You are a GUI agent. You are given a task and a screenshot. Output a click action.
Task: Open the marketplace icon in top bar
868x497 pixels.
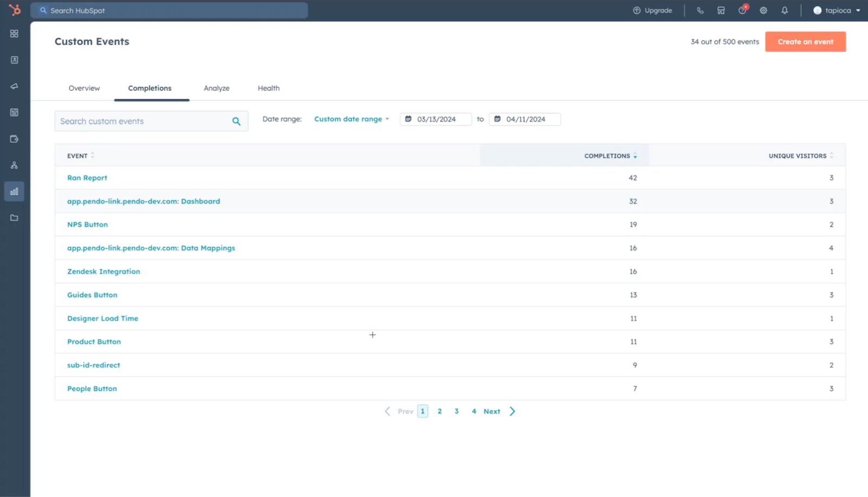pos(721,10)
